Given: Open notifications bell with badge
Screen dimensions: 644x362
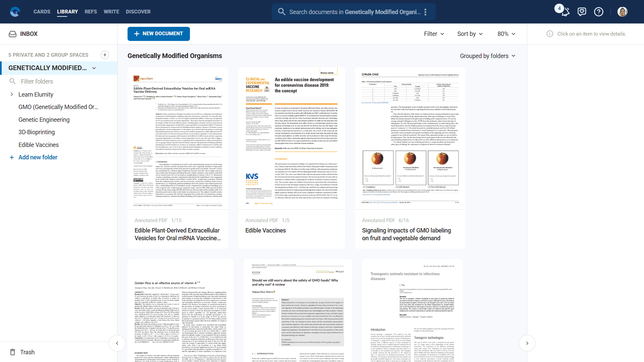Looking at the screenshot, I should pos(565,12).
